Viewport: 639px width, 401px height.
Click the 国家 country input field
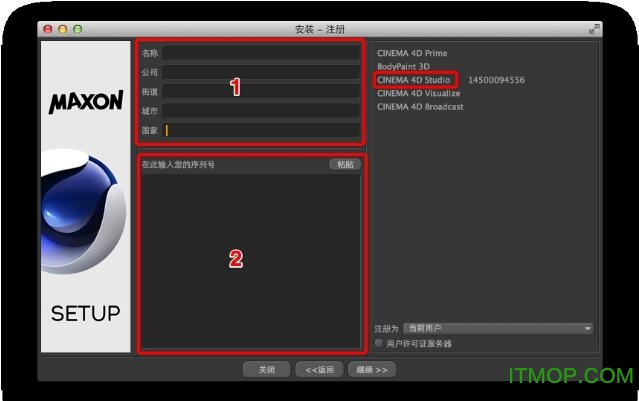point(261,130)
